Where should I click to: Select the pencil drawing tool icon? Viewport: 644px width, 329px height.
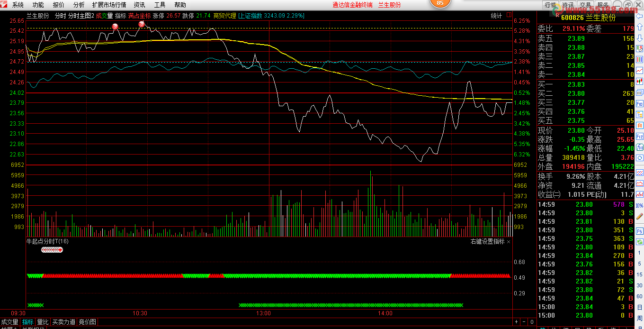639,216
